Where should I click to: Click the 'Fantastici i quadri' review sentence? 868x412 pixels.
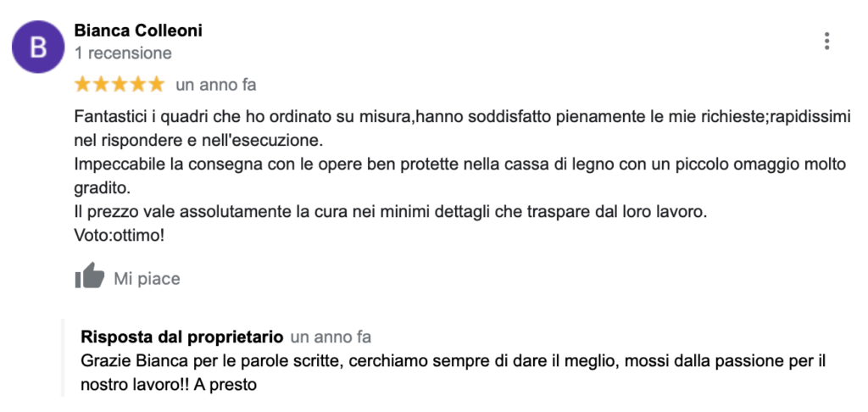point(462,129)
